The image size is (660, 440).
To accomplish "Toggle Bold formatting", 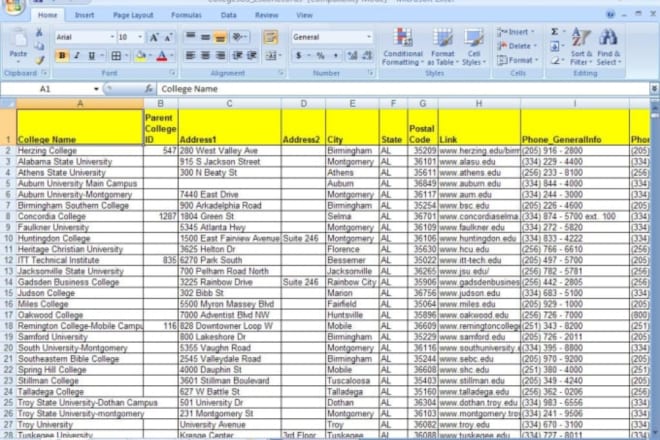I will 62,56.
